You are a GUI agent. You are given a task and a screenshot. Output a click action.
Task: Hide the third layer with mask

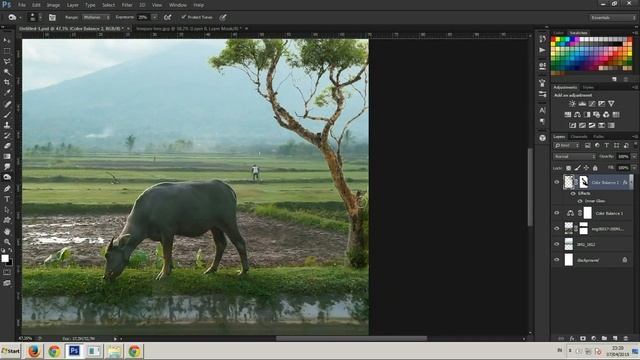(556, 229)
